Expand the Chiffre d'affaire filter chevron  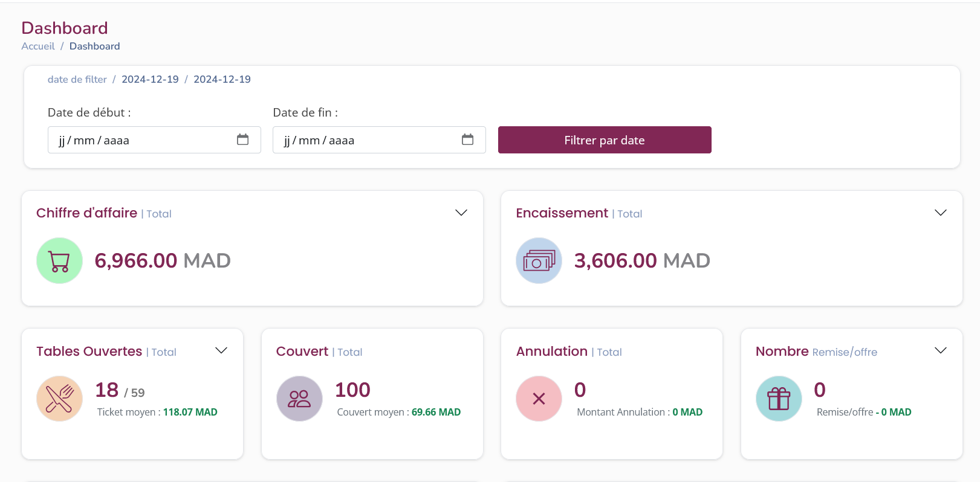[461, 213]
